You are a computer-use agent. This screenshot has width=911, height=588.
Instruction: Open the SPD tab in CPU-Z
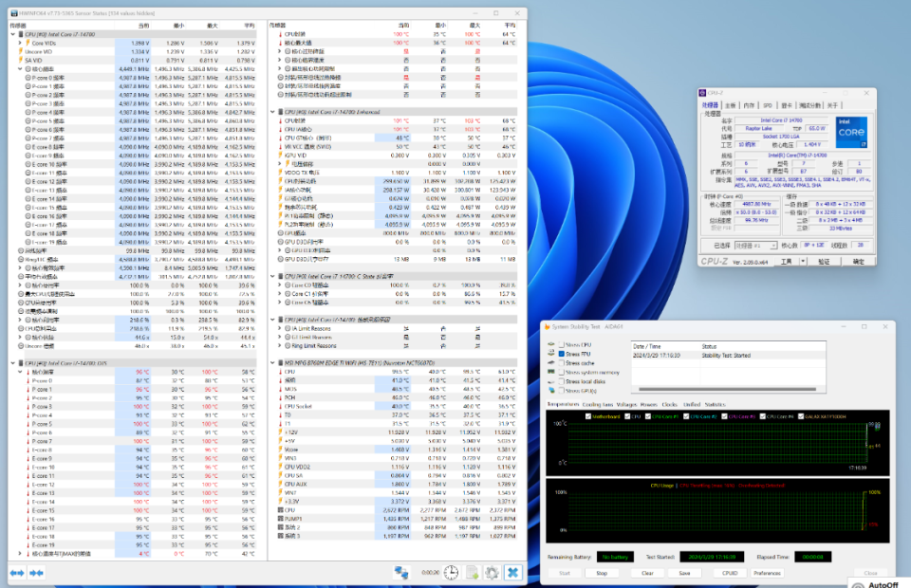tap(768, 104)
